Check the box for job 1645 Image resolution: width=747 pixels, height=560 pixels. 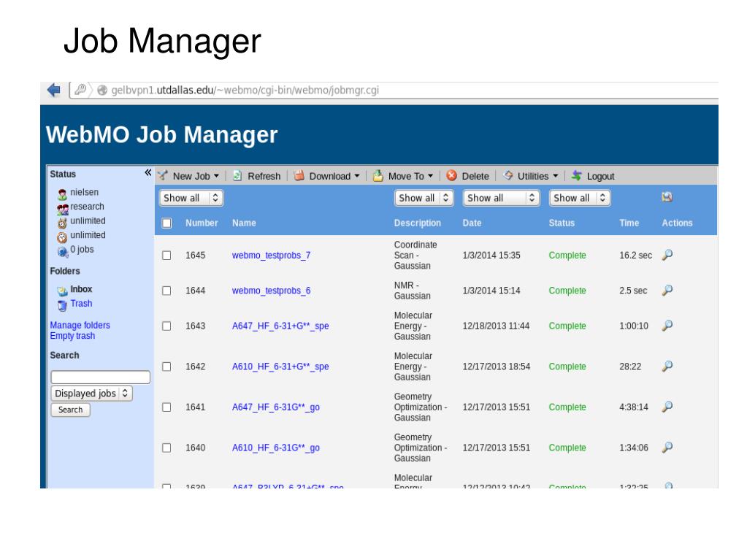point(166,256)
